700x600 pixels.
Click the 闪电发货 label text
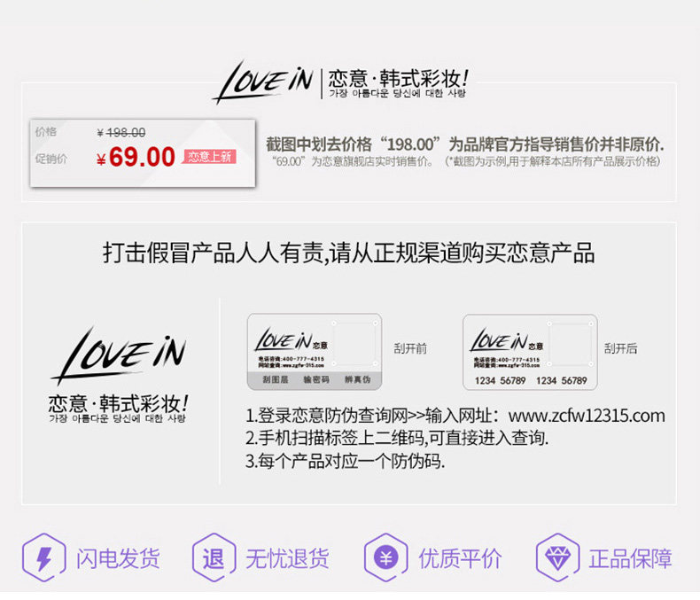point(118,558)
